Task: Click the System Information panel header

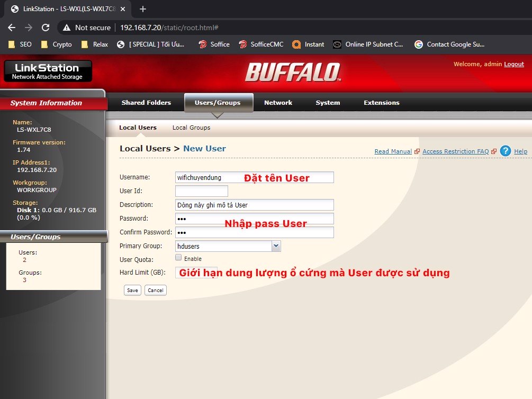Action: (x=53, y=103)
